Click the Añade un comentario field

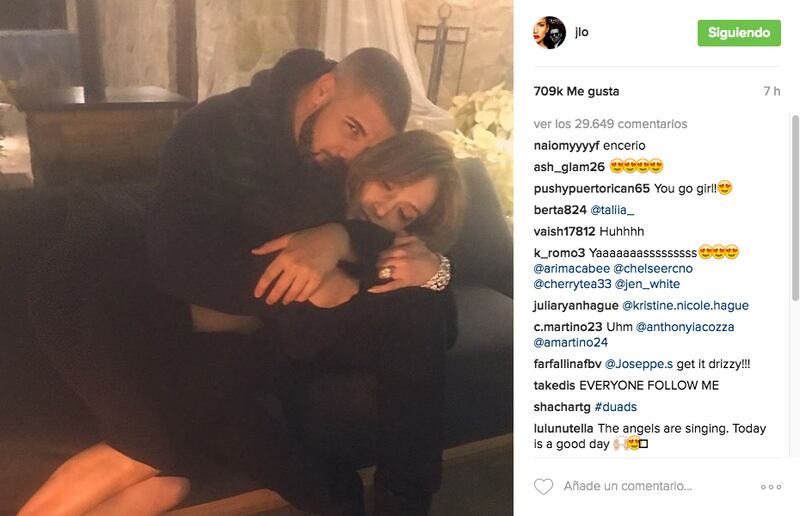628,486
